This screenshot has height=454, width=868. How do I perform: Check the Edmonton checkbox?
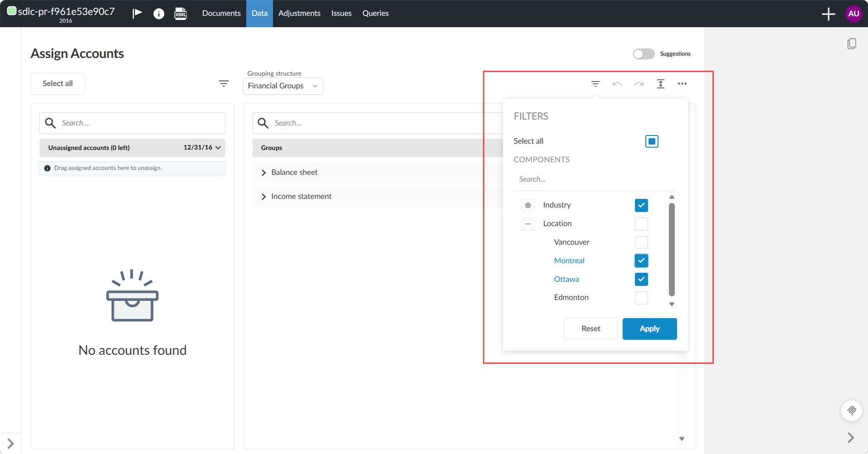[641, 298]
